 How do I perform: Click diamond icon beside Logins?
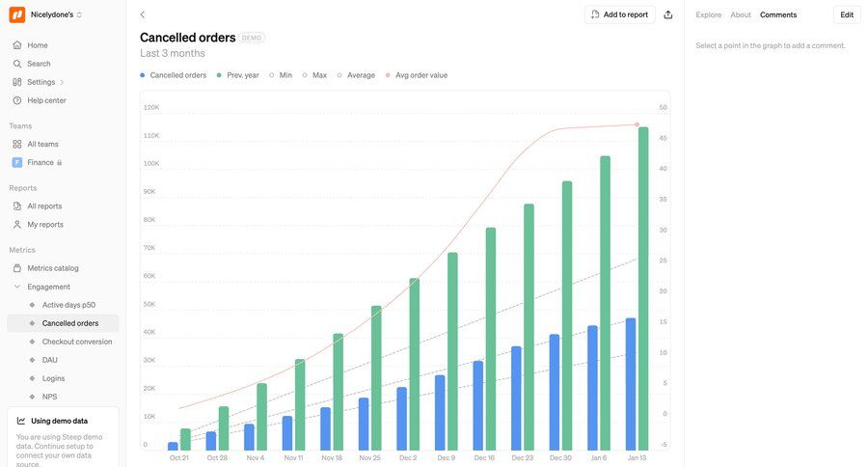coord(32,378)
